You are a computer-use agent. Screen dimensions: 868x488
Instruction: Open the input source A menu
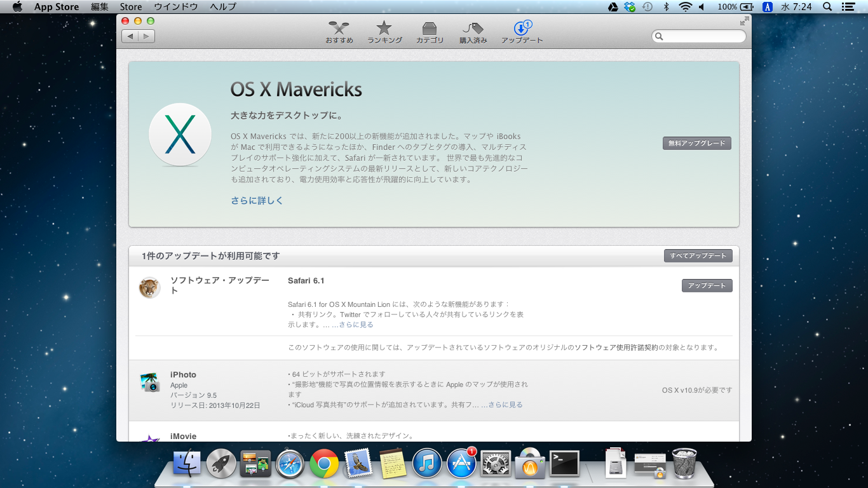[768, 7]
